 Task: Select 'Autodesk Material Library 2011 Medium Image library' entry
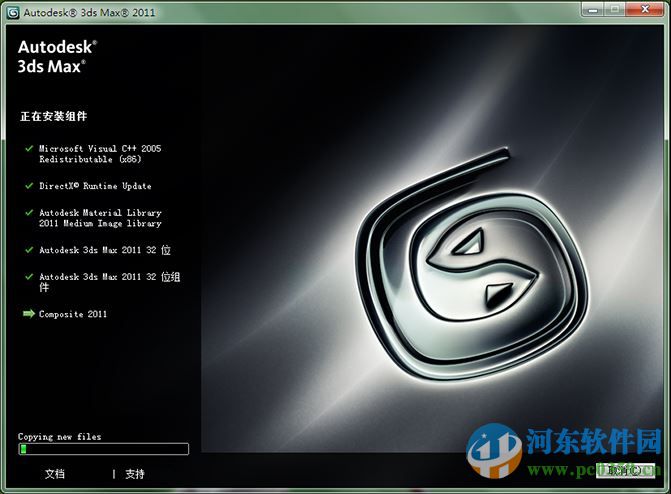tap(100, 218)
